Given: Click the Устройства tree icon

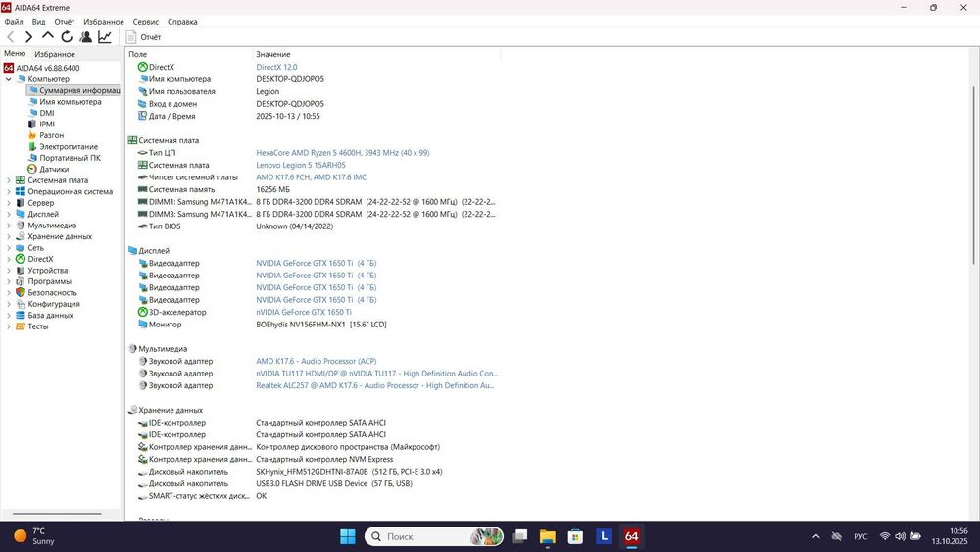Looking at the screenshot, I should coord(20,271).
